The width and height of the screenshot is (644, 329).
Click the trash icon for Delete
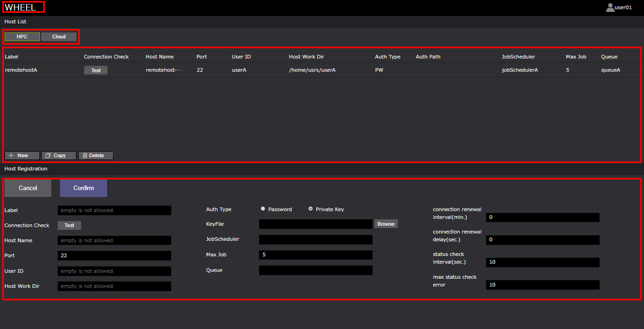[85, 156]
